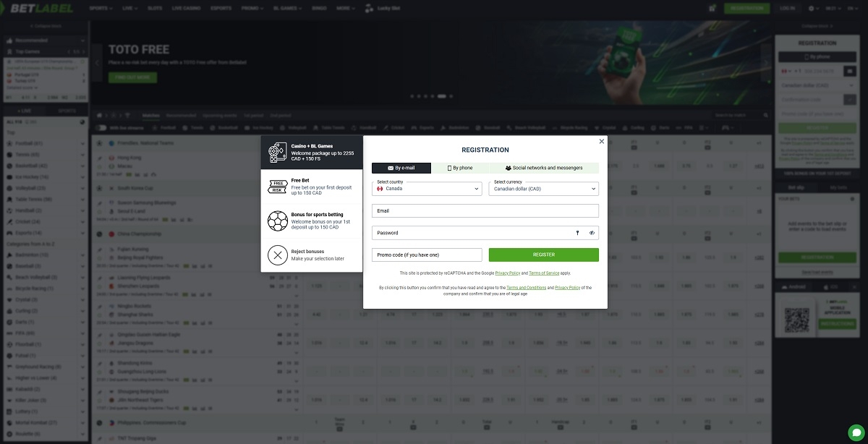Choose Bonus for sports betting option
The image size is (868, 444).
coord(312,221)
